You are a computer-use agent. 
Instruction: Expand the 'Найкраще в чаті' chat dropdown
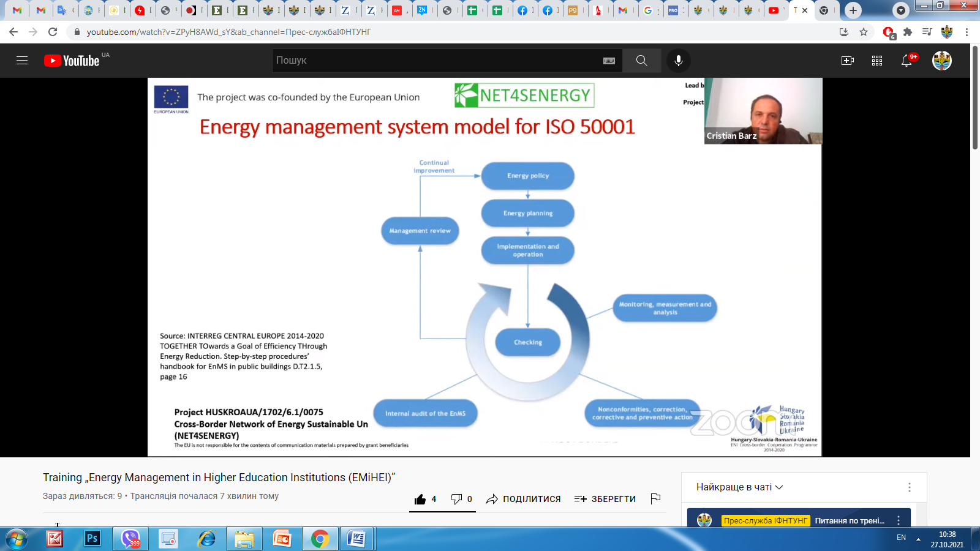[x=739, y=487]
